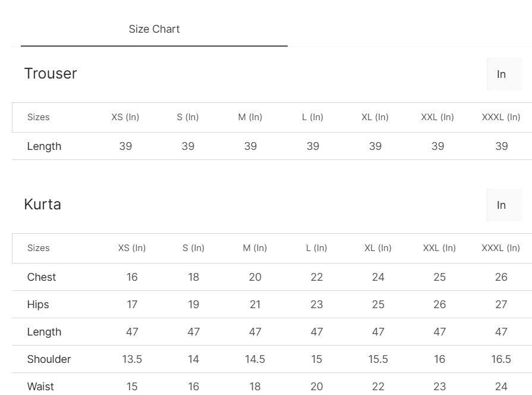Click the Kurta Hips row label

[38, 305]
